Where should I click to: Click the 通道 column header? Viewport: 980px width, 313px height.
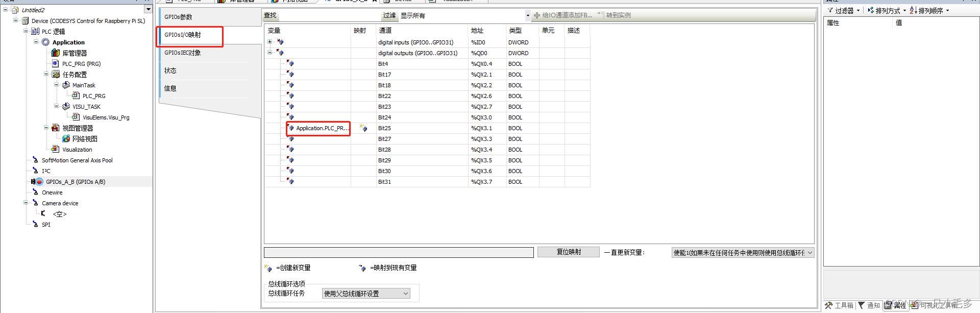click(x=385, y=31)
